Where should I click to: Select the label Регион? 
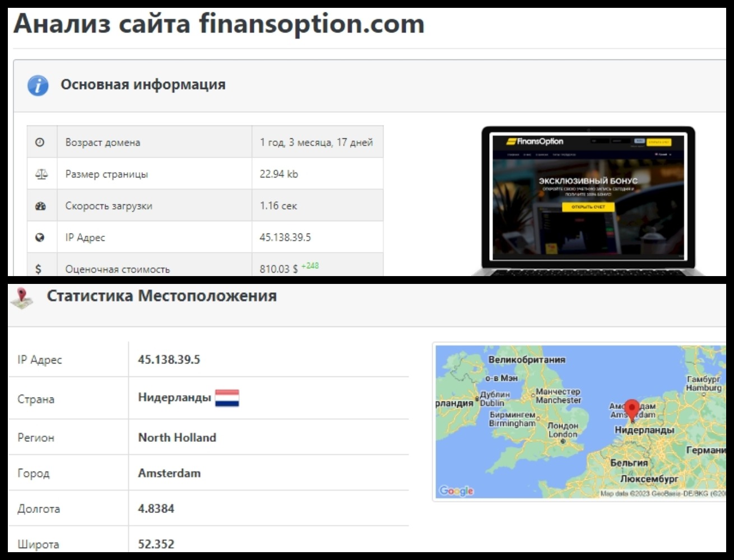pos(36,438)
